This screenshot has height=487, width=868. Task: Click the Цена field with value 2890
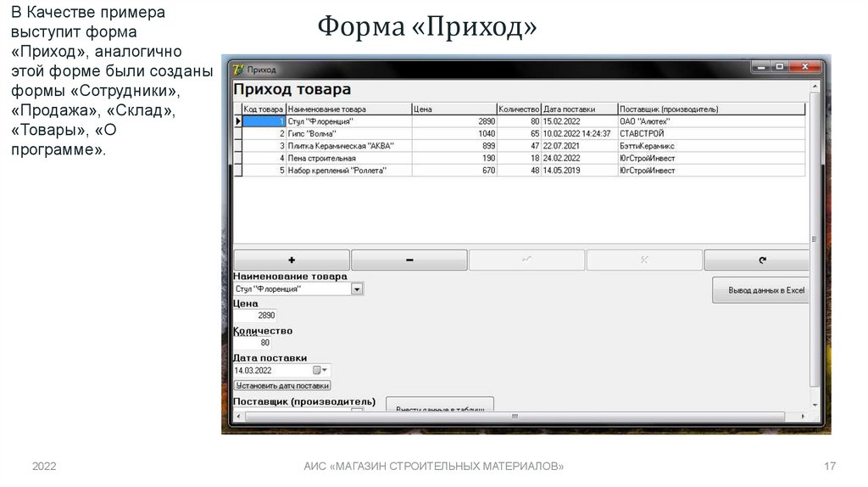(x=255, y=316)
